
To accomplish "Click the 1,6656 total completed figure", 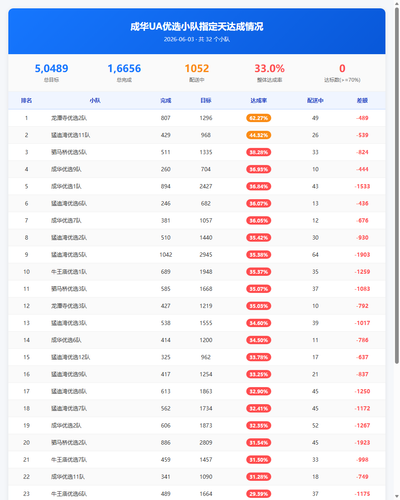I will 124,68.
